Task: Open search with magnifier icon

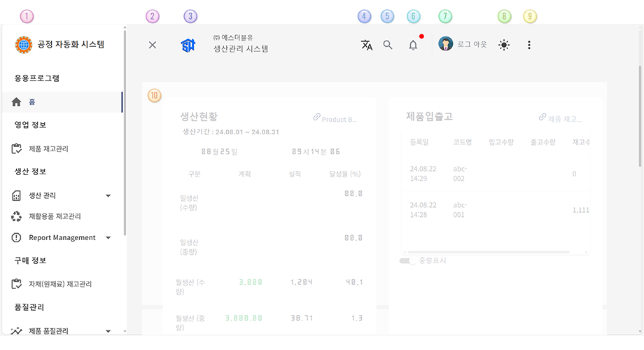Action: [388, 45]
